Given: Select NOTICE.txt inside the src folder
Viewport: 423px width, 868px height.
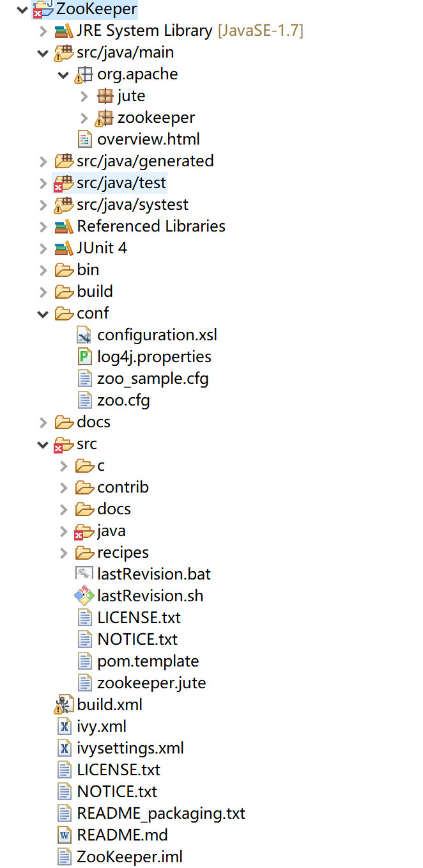Looking at the screenshot, I should 137,640.
